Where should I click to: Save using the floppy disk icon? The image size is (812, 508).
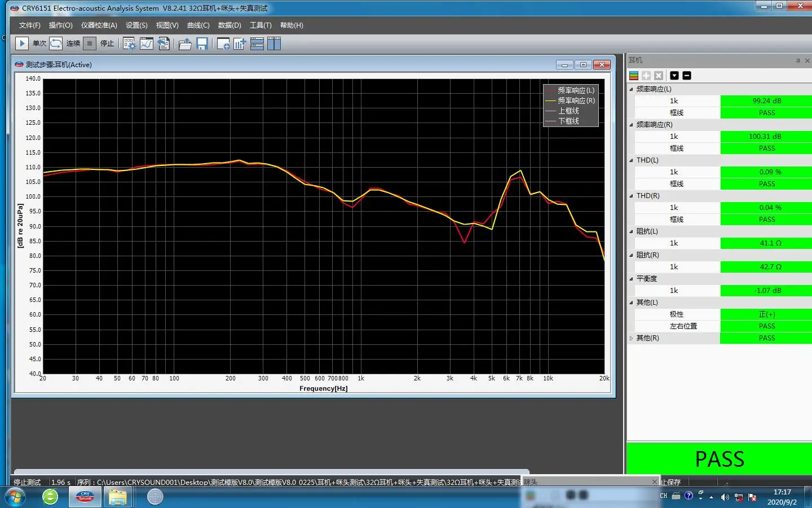202,43
